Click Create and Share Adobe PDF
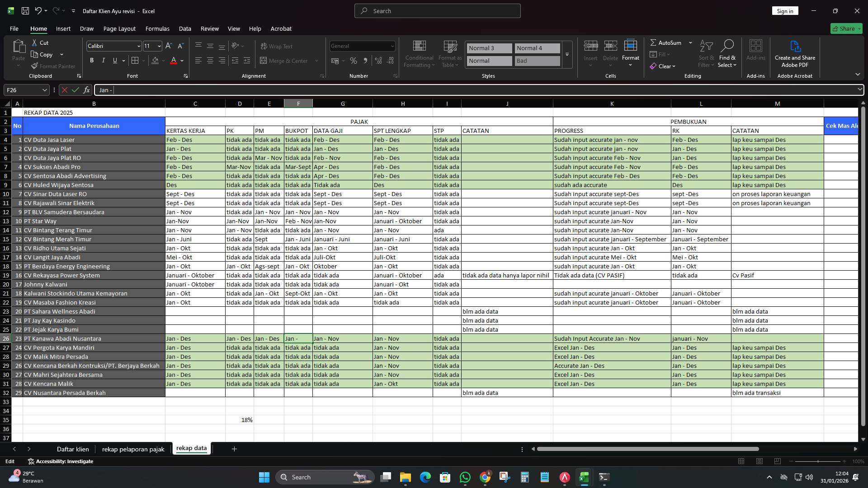868x488 pixels. pyautogui.click(x=795, y=53)
